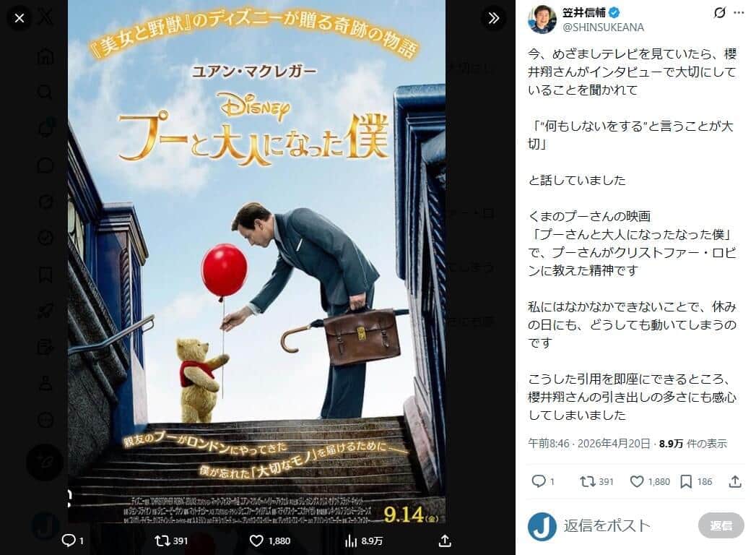Collapse the side panel with the double-chevron icon
The image size is (756, 555).
click(x=493, y=18)
